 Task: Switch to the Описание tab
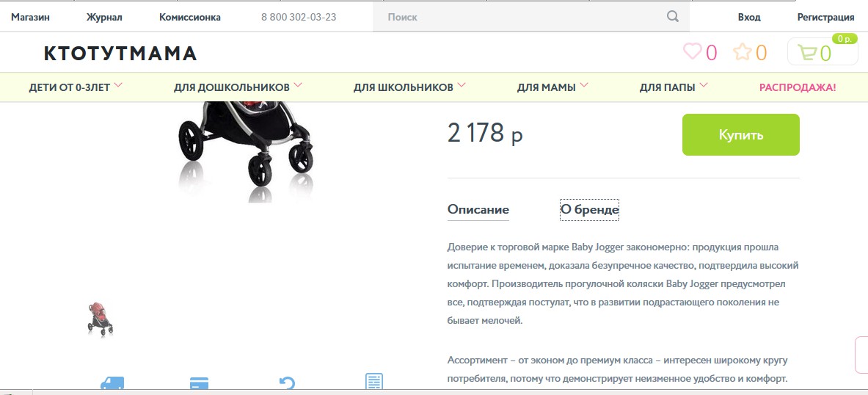(478, 210)
